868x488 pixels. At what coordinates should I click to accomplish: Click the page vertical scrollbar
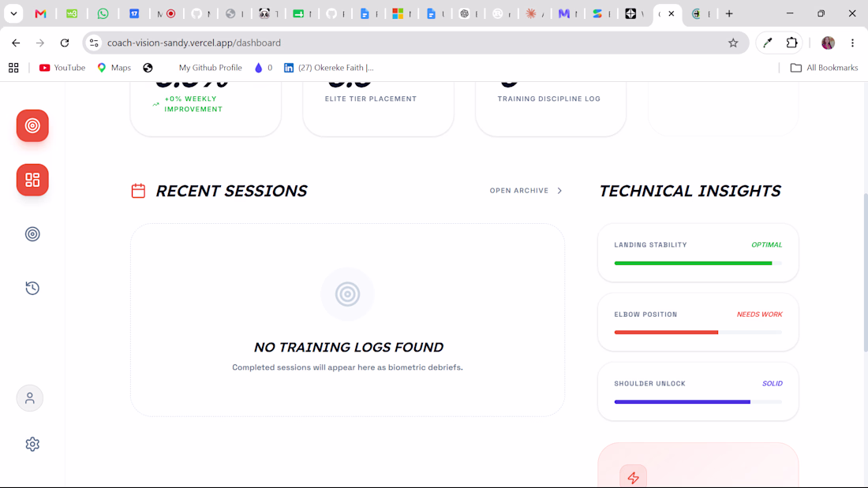click(865, 272)
